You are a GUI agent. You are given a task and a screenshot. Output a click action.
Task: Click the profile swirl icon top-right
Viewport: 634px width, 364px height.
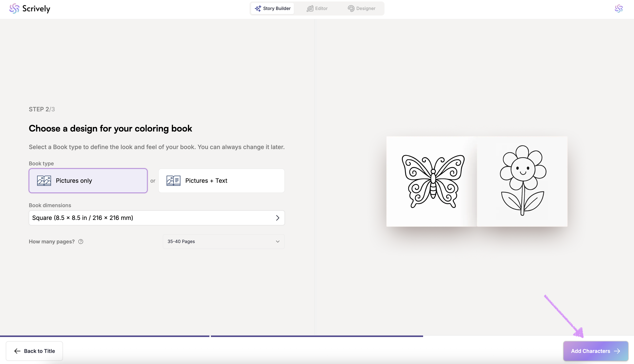[618, 9]
